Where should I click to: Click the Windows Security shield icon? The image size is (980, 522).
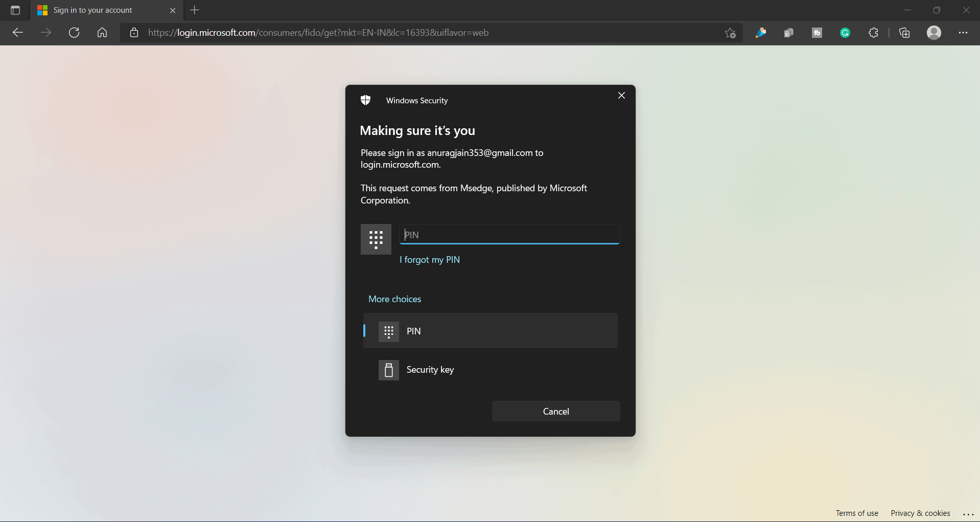coord(365,100)
